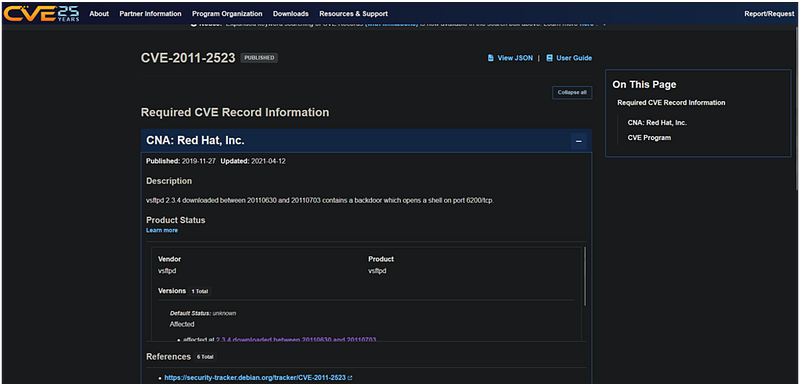800x386 pixels.
Task: Click the vsftpd backdoor description text
Action: (x=320, y=200)
